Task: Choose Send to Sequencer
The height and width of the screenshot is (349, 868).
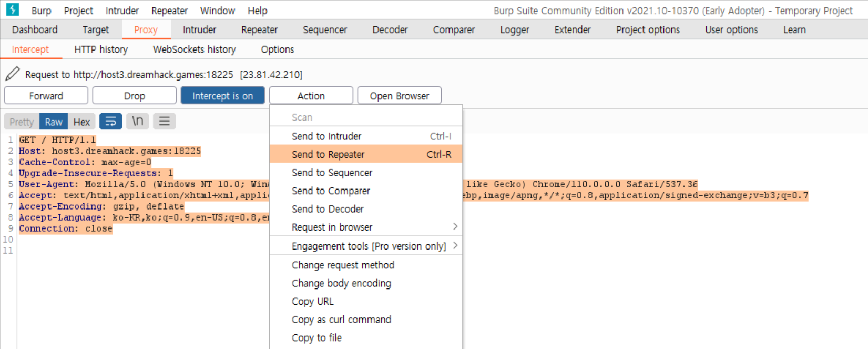Action: 366,173
